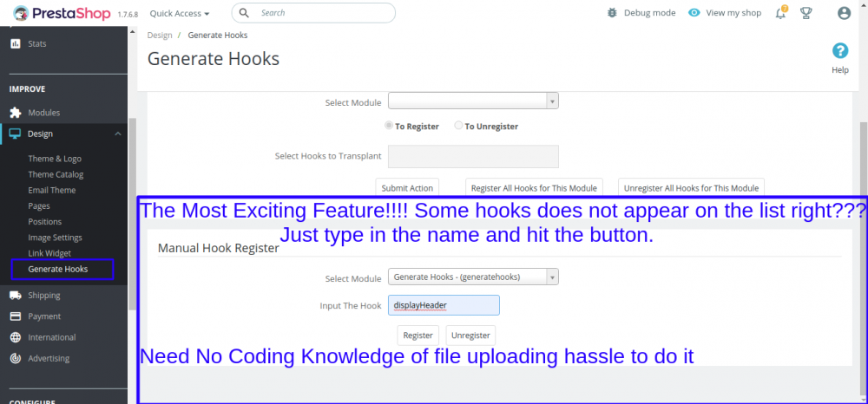Open Theme & Logo page
Screen dimensions: 868x404
click(x=55, y=159)
